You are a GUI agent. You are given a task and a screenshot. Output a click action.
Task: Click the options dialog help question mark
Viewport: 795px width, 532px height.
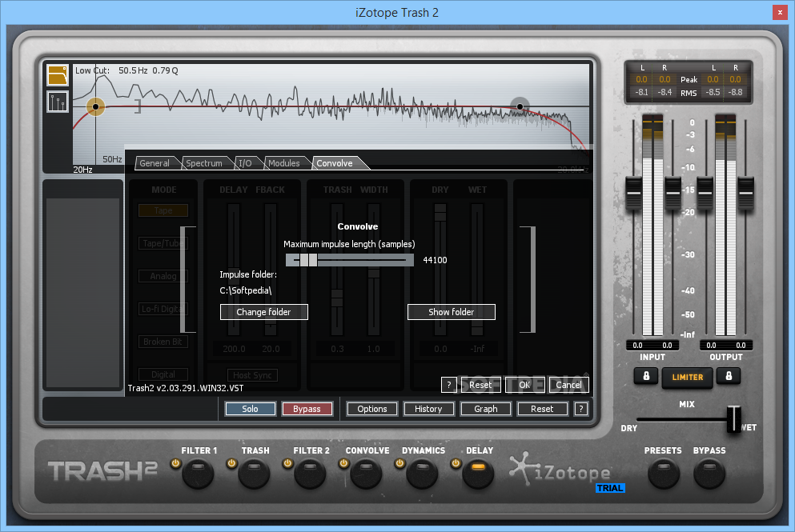click(448, 385)
